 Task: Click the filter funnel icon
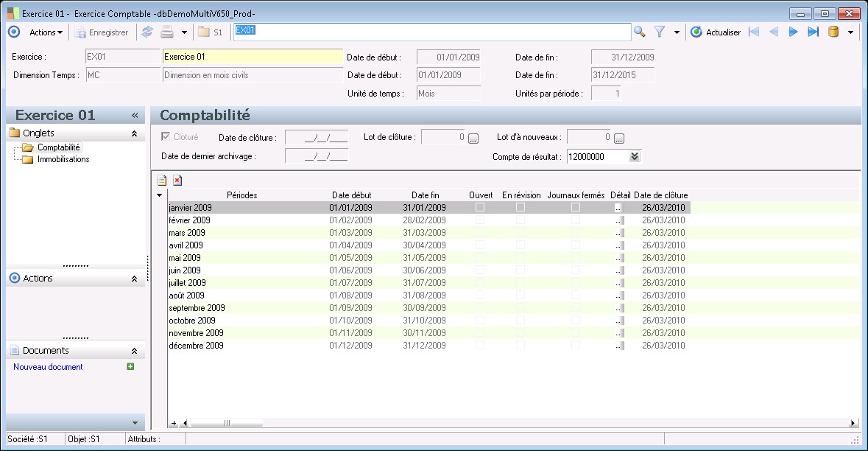coord(660,32)
